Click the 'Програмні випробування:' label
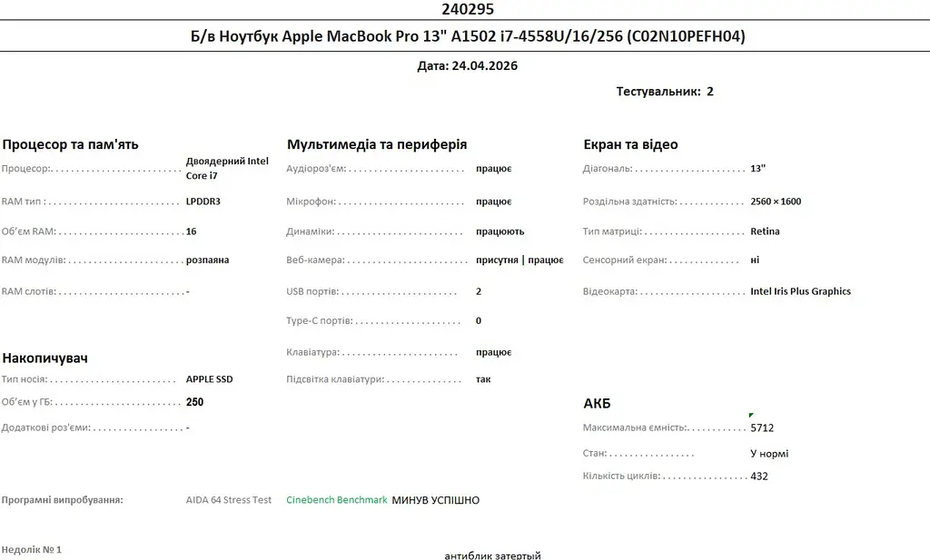 click(63, 500)
